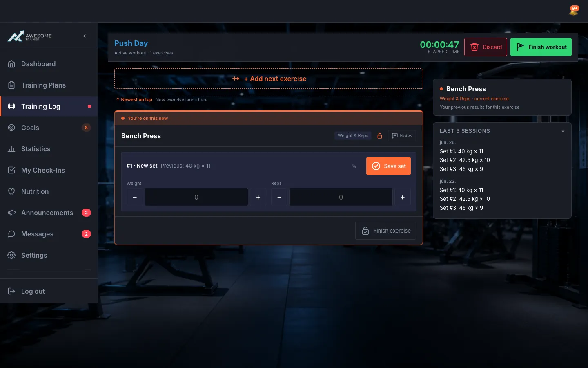This screenshot has width=588, height=368.
Task: Click the Settings gear icon
Action: click(x=11, y=255)
